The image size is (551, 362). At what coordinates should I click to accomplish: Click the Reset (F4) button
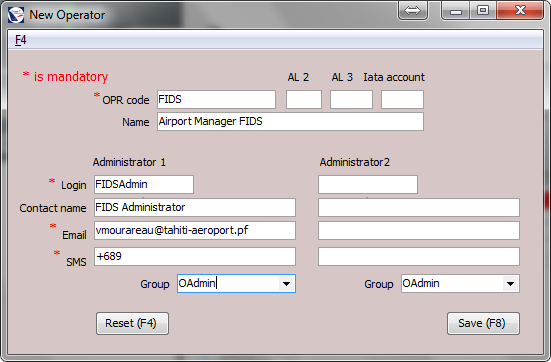(132, 323)
